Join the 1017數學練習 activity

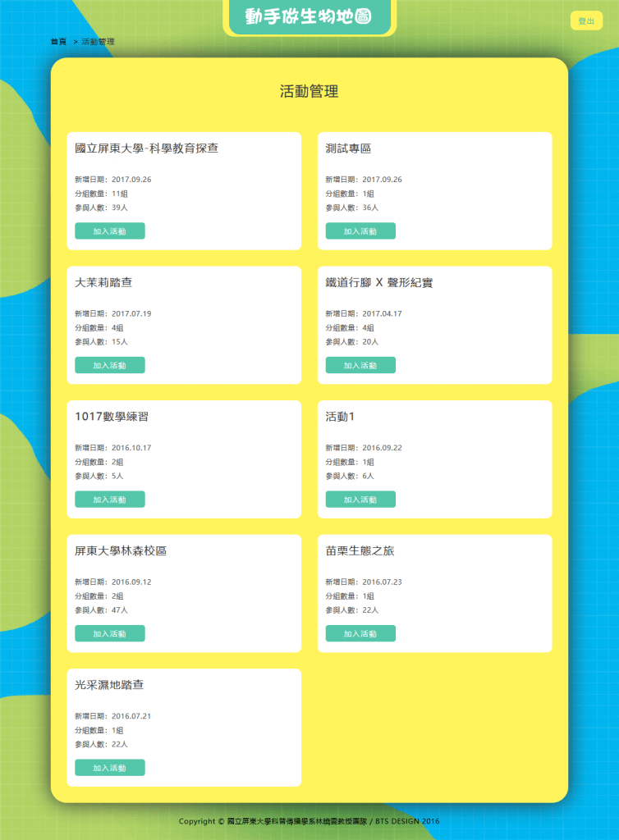click(110, 500)
